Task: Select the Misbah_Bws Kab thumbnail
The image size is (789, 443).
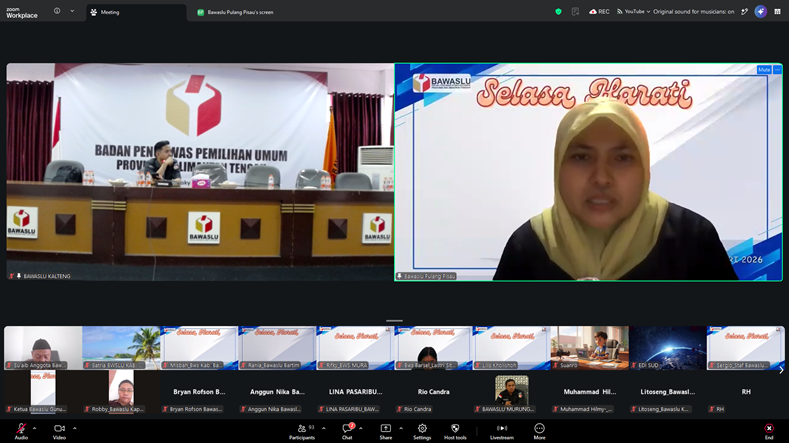Action: [199, 348]
